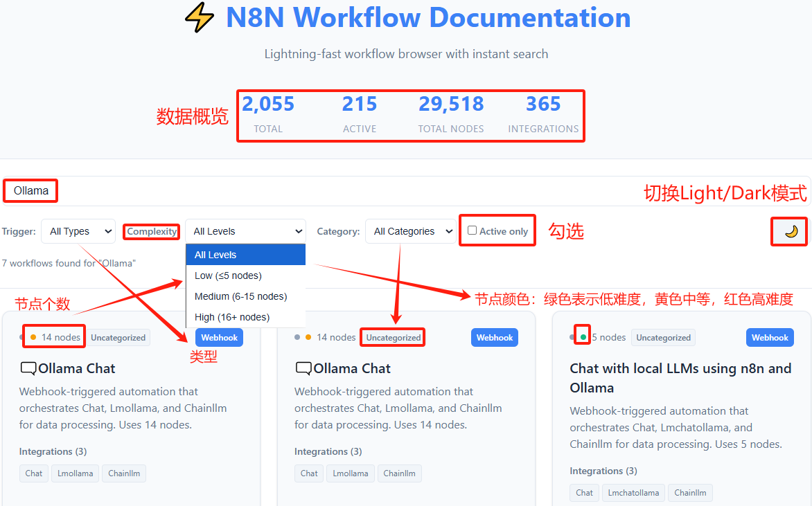Click Chat tag on second Ollama Chat card

[x=309, y=473]
